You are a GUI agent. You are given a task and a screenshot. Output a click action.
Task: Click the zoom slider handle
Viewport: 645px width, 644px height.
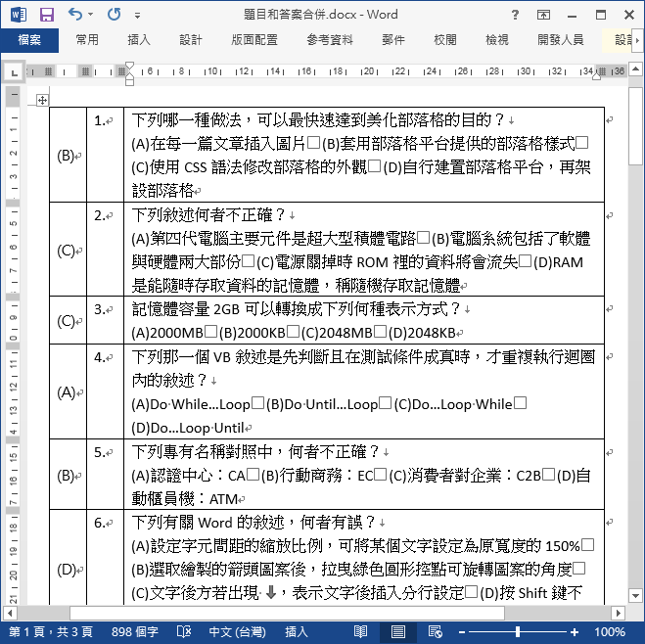point(518,631)
